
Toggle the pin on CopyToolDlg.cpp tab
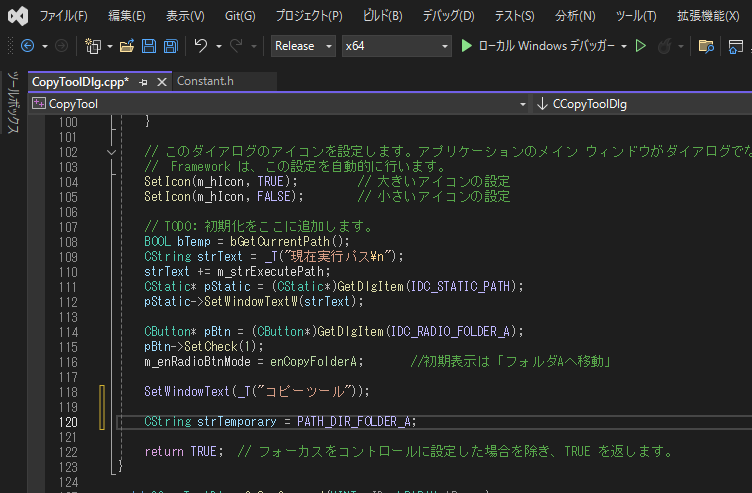point(144,82)
